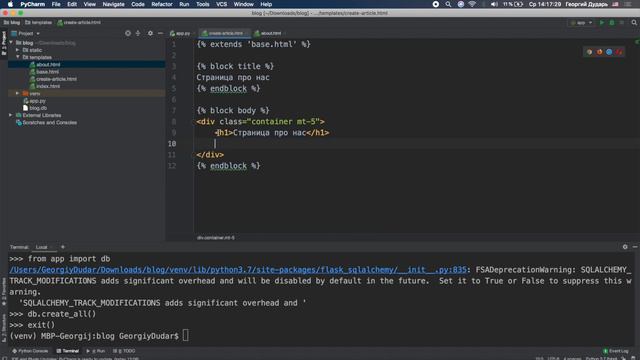Open preview in Chrome browser icon
The width and height of the screenshot is (640, 360).
589,52
